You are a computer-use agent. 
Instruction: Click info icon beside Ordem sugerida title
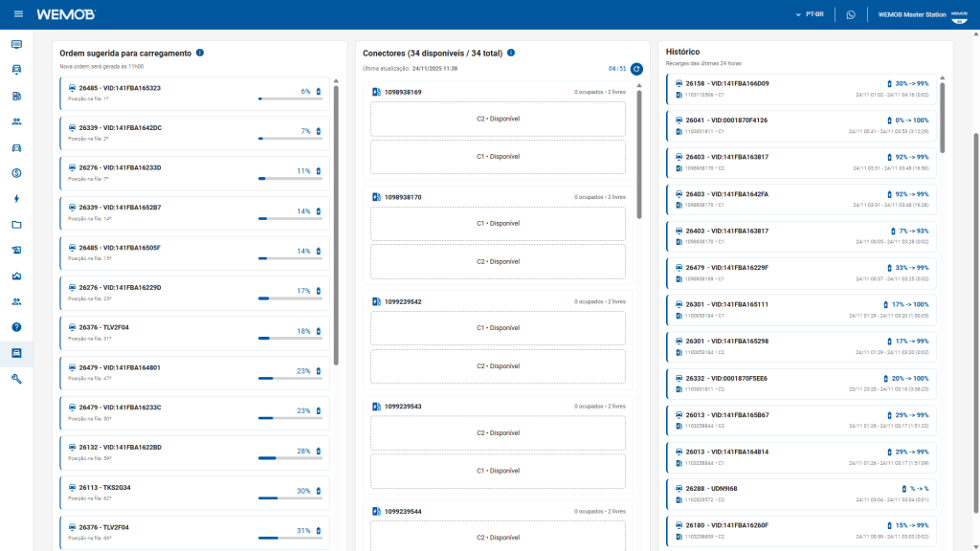[200, 53]
